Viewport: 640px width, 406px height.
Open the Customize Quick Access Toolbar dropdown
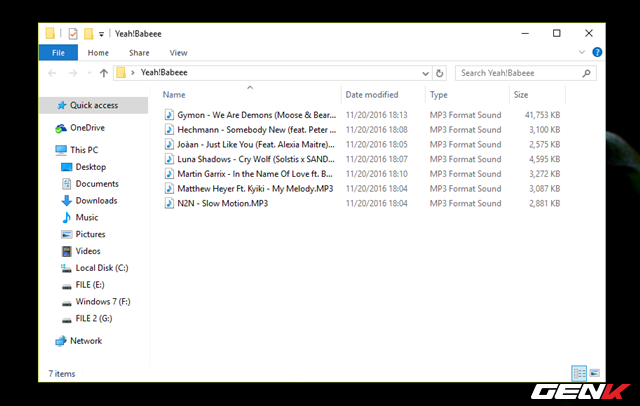[x=101, y=34]
